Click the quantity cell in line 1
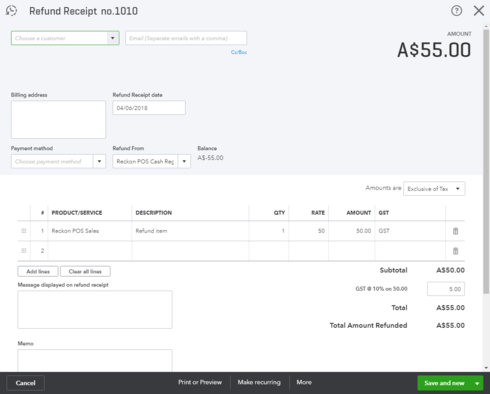 click(x=269, y=231)
